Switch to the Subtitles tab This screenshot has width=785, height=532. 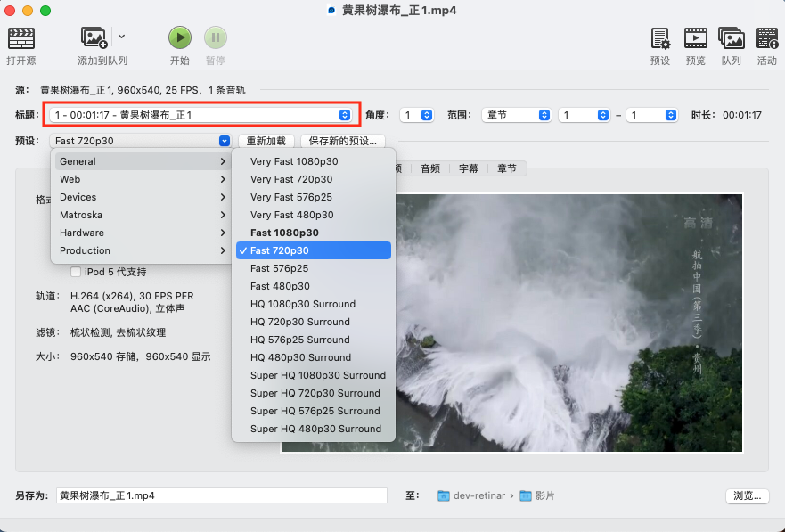click(469, 168)
